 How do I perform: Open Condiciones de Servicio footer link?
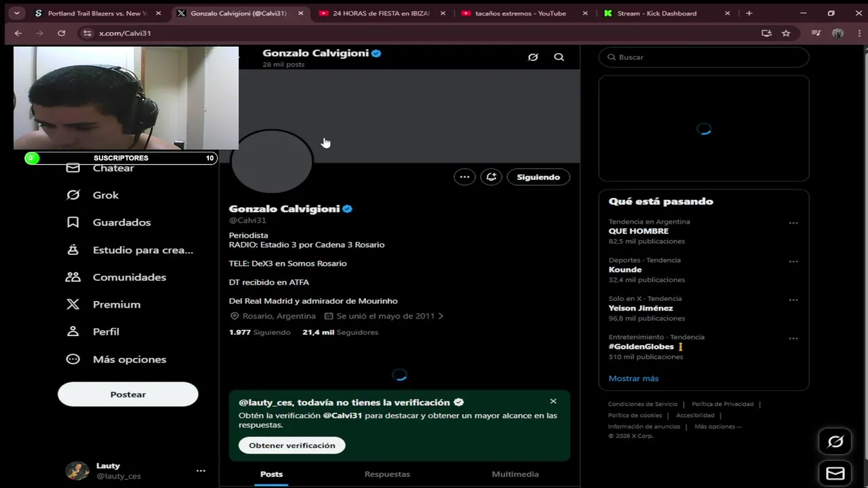[x=643, y=404]
